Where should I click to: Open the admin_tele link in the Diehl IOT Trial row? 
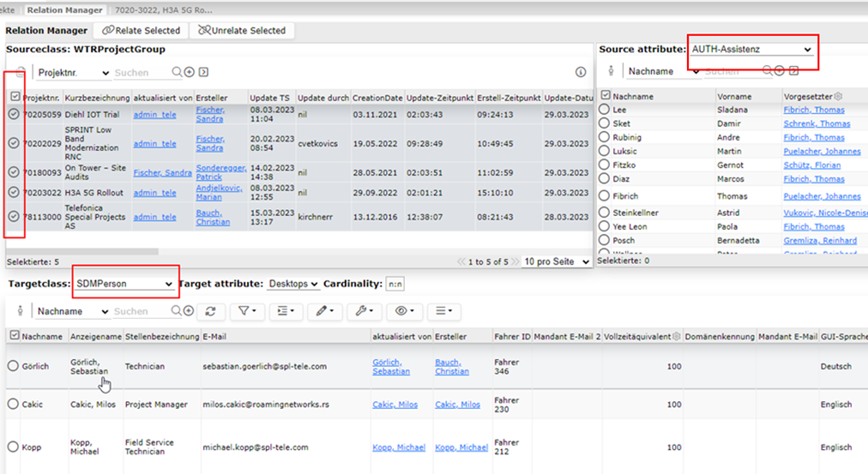coord(154,115)
